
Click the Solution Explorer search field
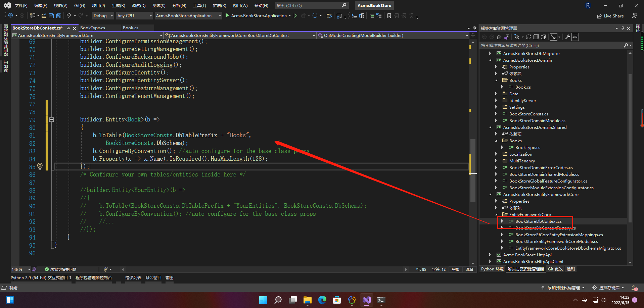556,46
